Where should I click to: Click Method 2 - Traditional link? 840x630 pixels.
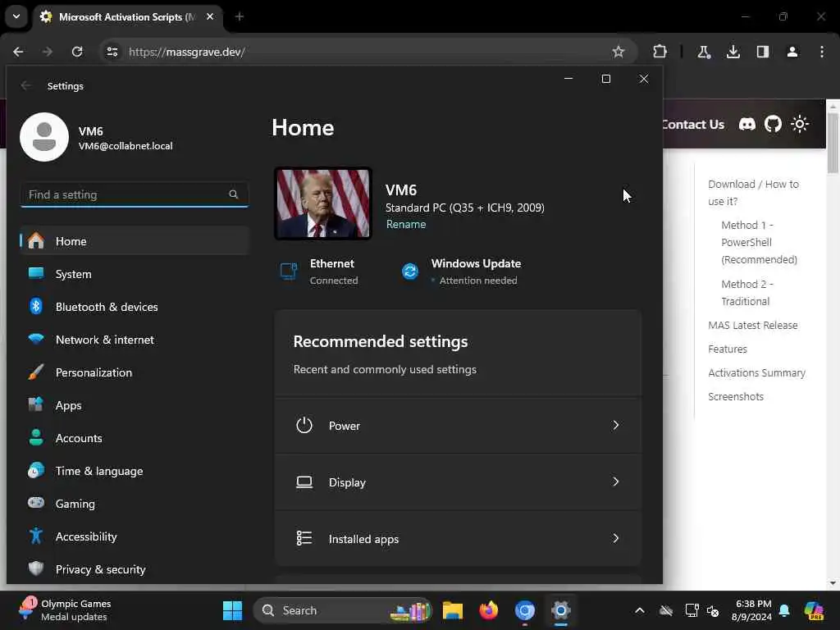tap(747, 293)
